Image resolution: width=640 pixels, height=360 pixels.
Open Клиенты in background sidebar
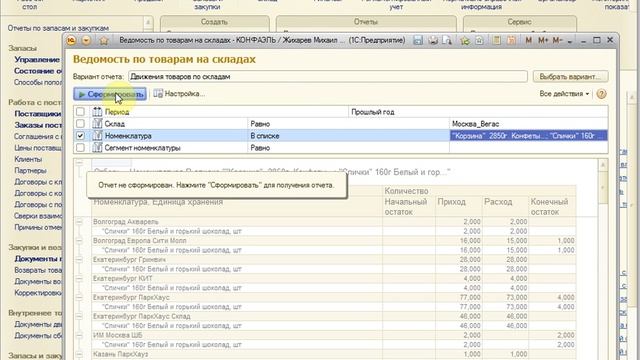[x=28, y=159]
